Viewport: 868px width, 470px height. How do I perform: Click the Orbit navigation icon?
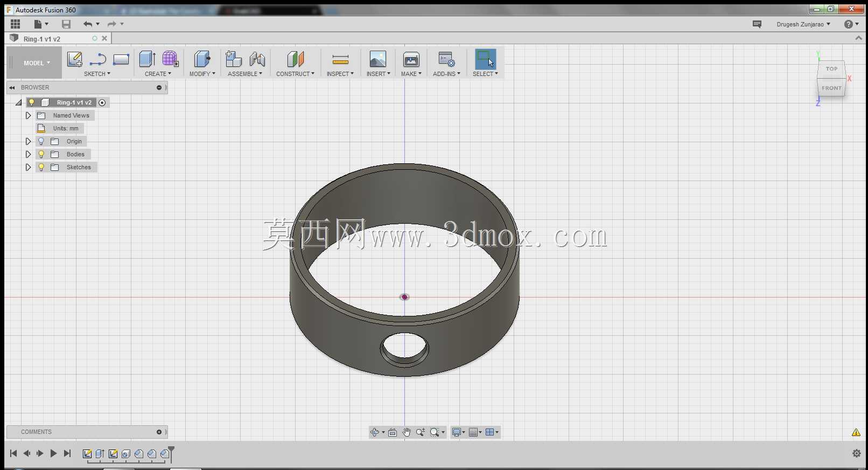click(375, 432)
